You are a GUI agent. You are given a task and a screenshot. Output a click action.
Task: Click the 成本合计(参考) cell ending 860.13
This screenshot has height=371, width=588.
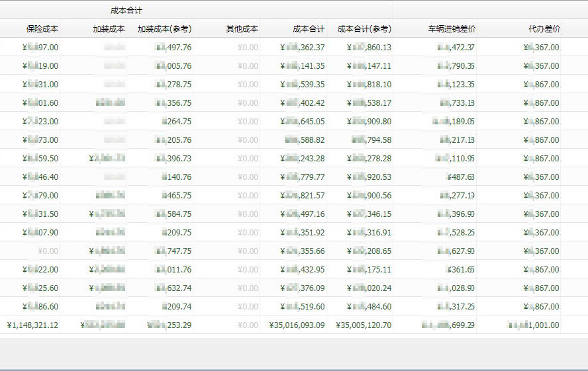(x=369, y=48)
